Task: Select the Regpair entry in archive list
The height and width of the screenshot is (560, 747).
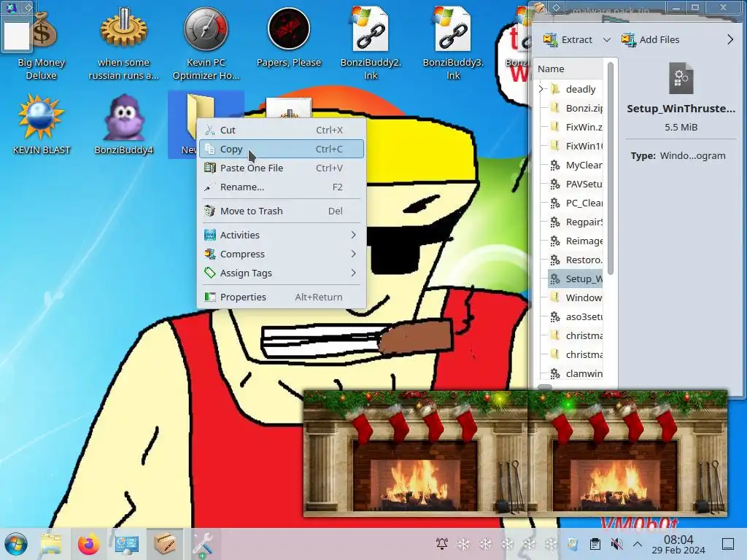Action: (576, 222)
